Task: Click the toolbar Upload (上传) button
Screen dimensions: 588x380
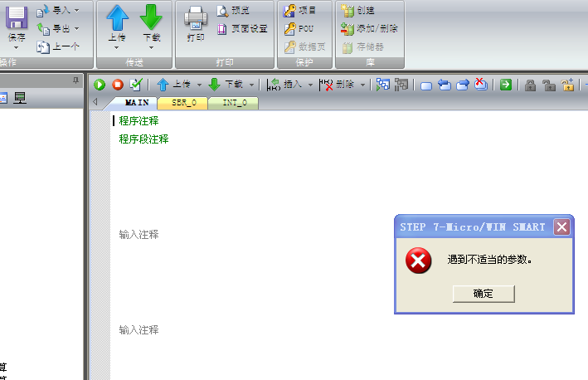Action: coord(173,85)
